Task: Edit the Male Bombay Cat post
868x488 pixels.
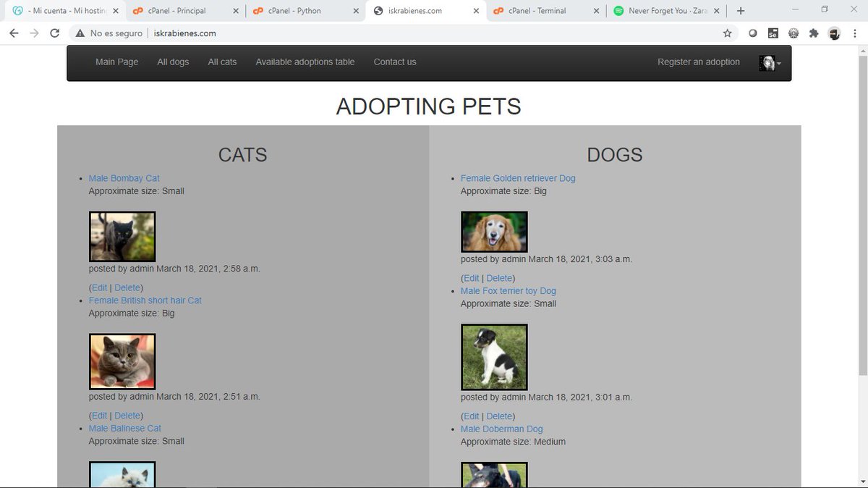Action: point(99,288)
